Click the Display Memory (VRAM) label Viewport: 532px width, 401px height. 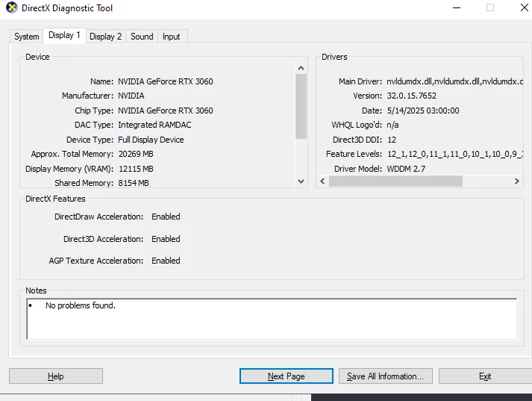pos(69,169)
